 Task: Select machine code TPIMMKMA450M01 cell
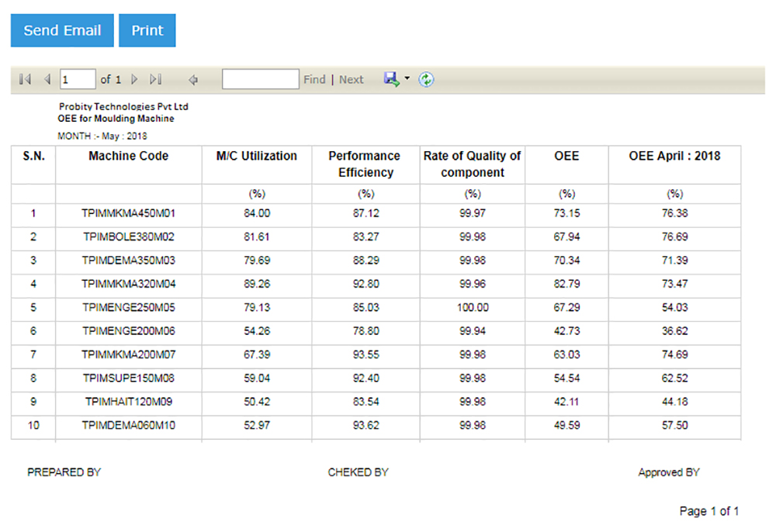click(129, 213)
